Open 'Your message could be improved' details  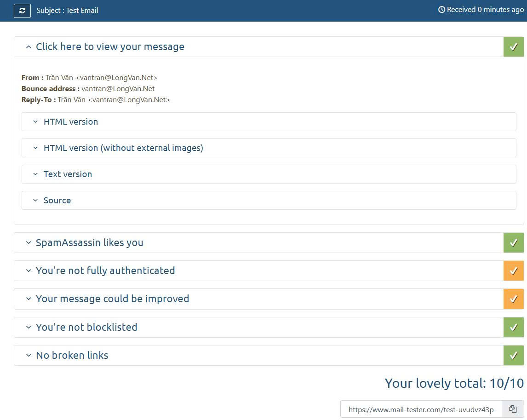tap(113, 299)
